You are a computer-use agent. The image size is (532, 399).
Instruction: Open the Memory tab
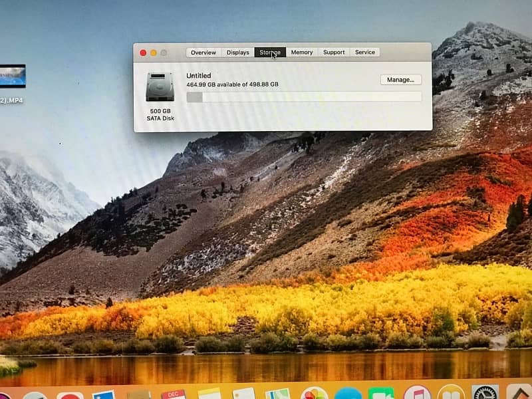[x=301, y=53]
